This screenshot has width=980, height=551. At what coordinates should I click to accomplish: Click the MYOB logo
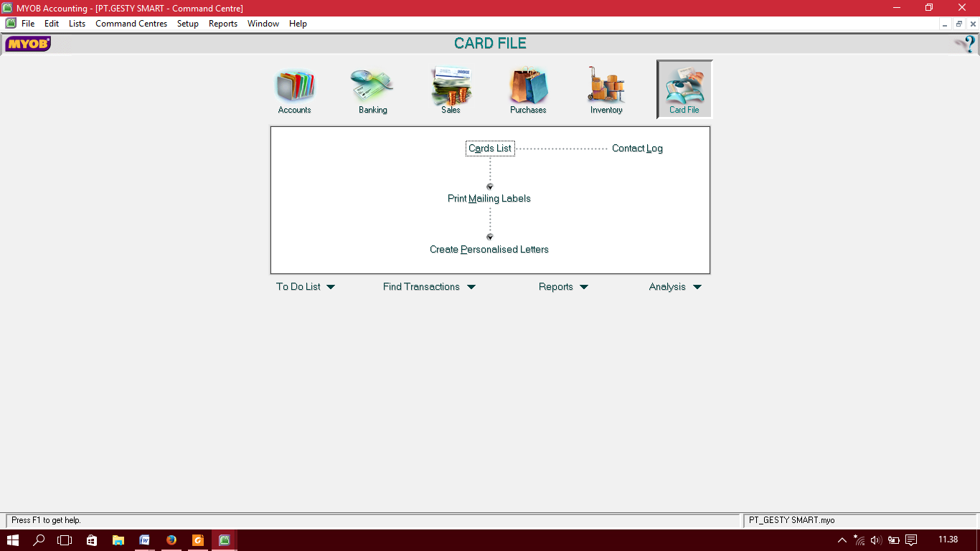28,44
